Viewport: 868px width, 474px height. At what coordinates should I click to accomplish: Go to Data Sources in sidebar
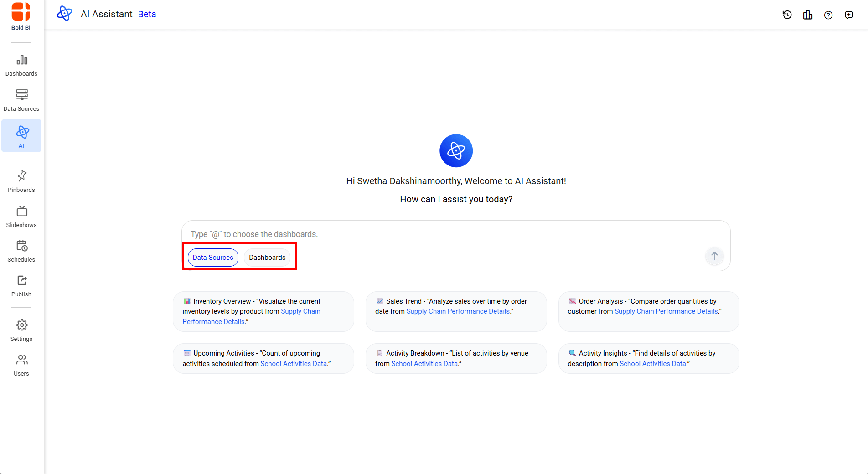tap(21, 100)
